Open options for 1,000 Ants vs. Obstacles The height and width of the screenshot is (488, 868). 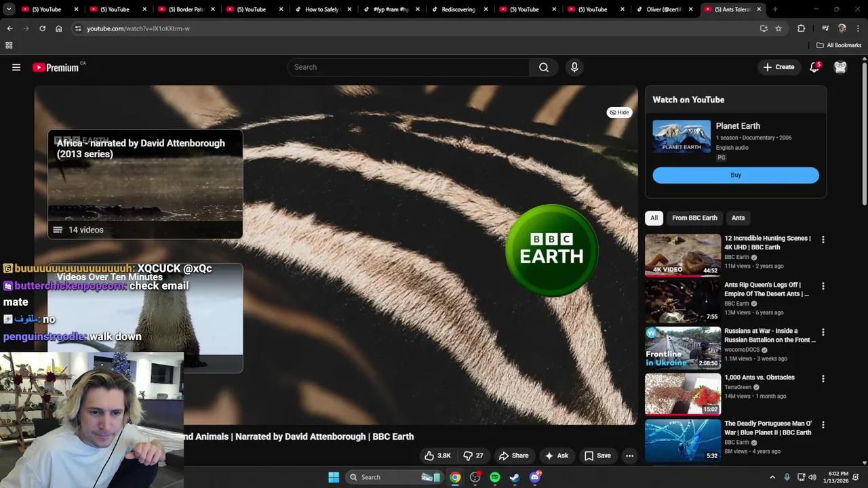tap(823, 378)
